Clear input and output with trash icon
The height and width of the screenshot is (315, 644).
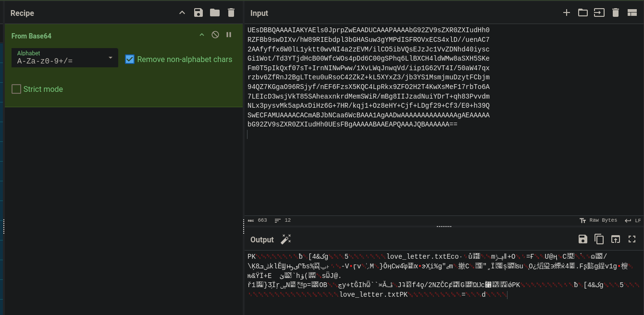616,13
